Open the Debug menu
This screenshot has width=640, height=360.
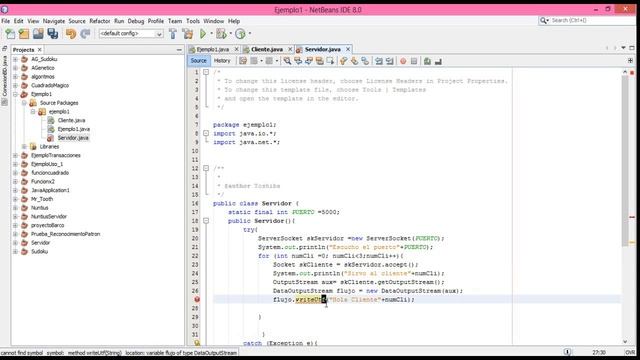(x=136, y=21)
